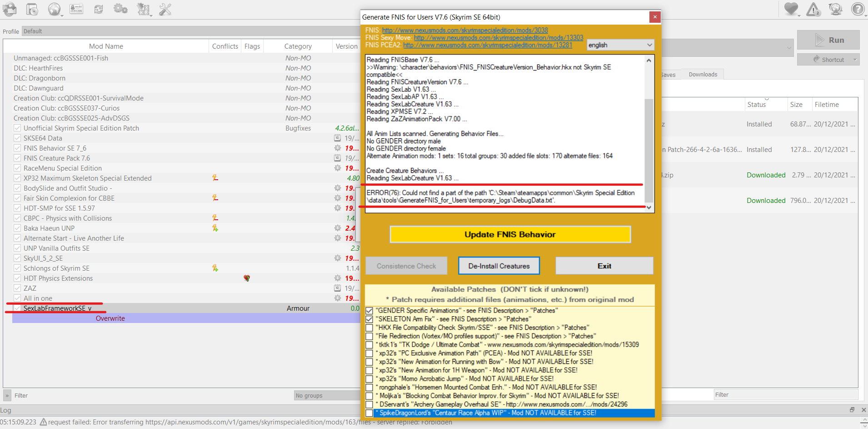Open the question mark help icon
Screen dimensions: 868x429
[x=858, y=9]
